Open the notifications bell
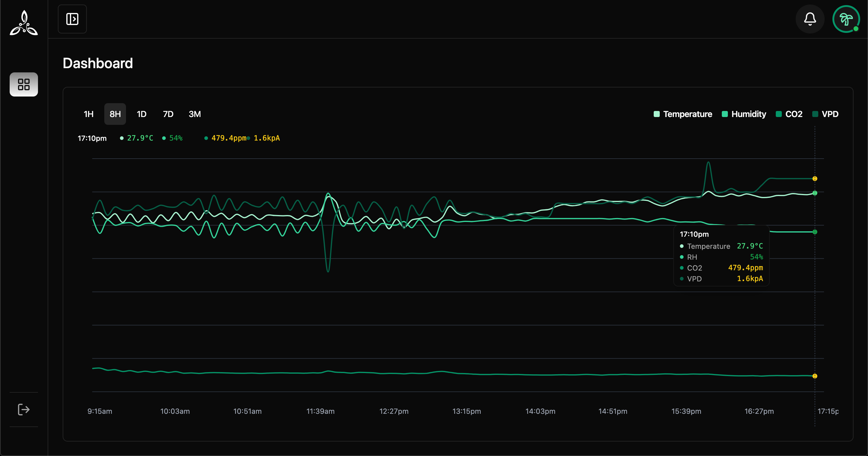The image size is (868, 456). [x=810, y=19]
